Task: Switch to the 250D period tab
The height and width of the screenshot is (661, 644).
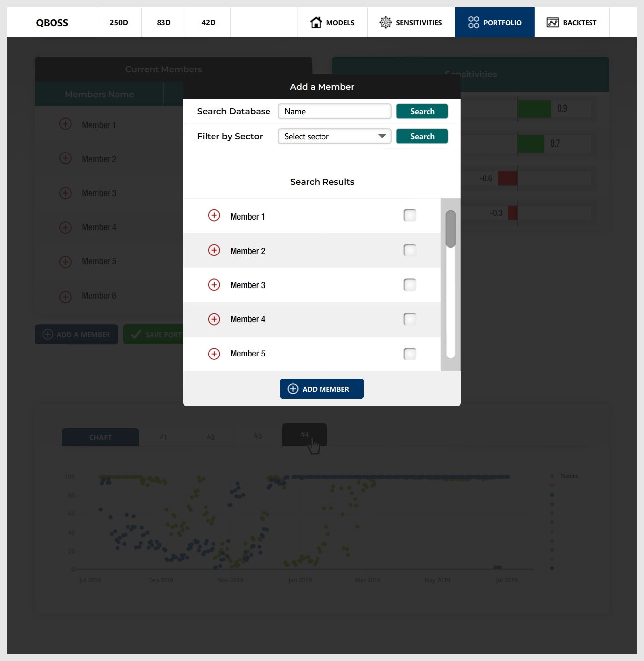Action: pyautogui.click(x=119, y=22)
